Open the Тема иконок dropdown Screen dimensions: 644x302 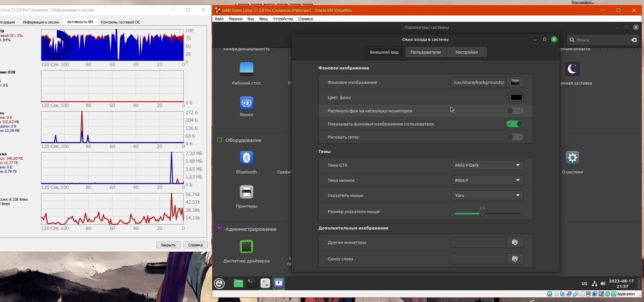click(487, 180)
